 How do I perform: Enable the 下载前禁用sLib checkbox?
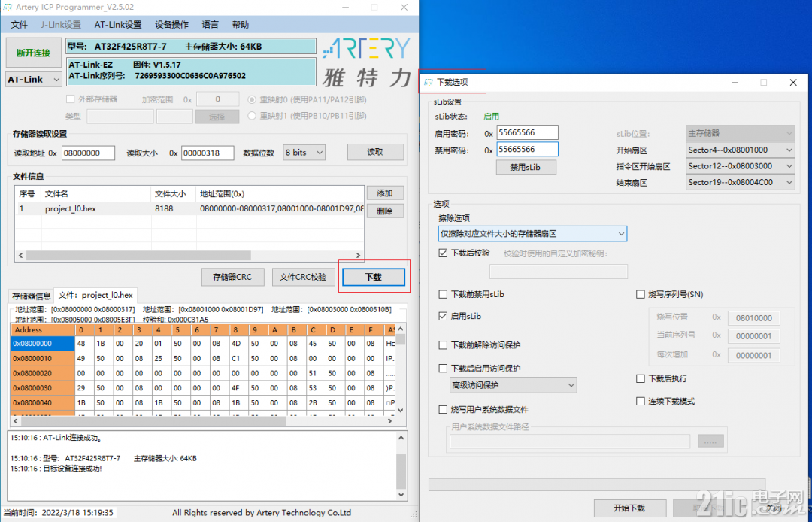tap(443, 294)
